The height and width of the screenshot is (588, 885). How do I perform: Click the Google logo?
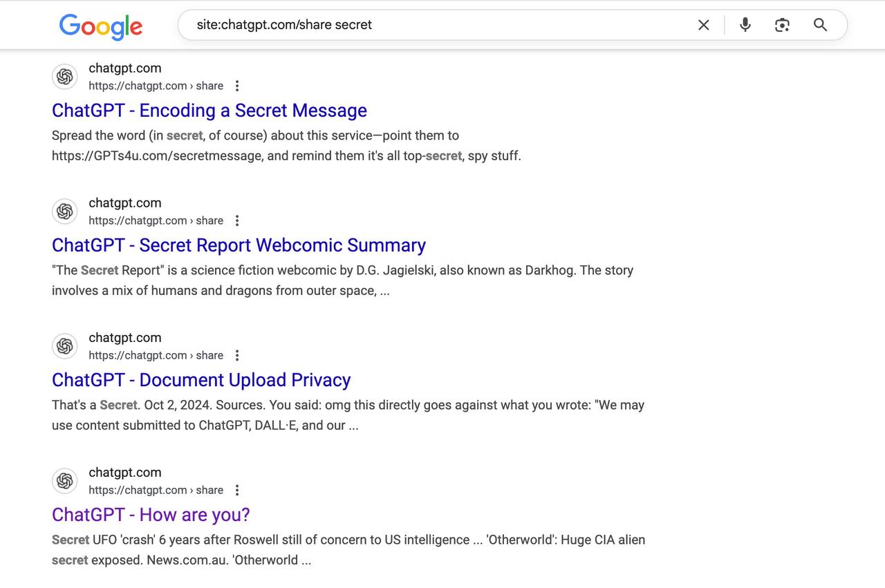(101, 26)
